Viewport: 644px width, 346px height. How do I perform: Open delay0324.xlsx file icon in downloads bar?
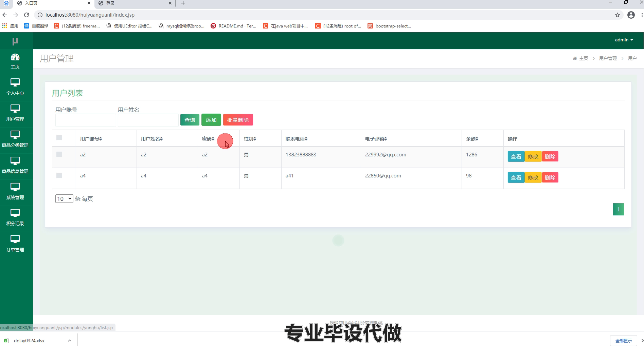(x=6, y=341)
